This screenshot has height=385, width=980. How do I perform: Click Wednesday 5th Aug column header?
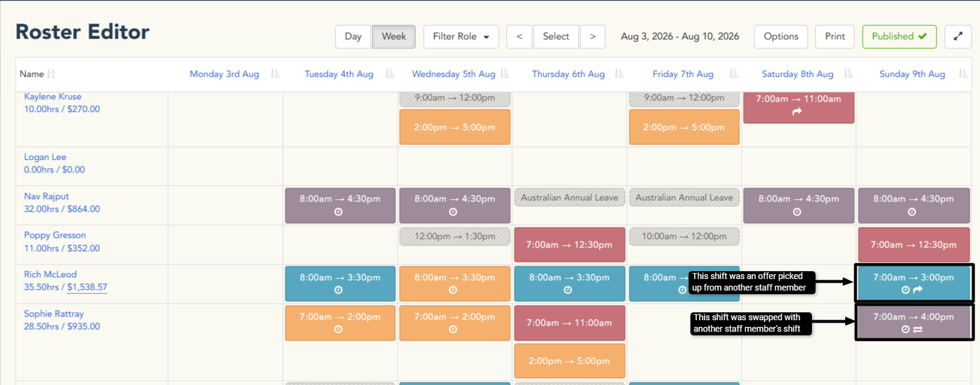point(453,74)
